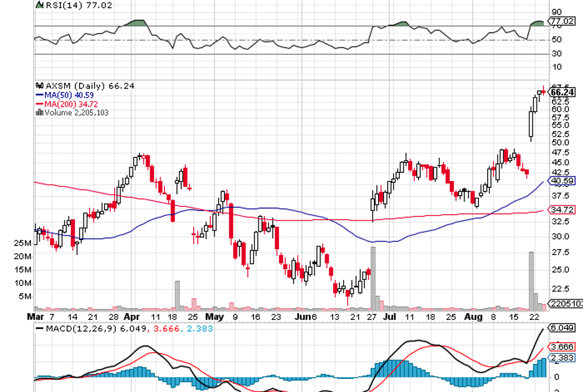
Task: Click the tall volume bar at June 27
Action: pyautogui.click(x=373, y=279)
